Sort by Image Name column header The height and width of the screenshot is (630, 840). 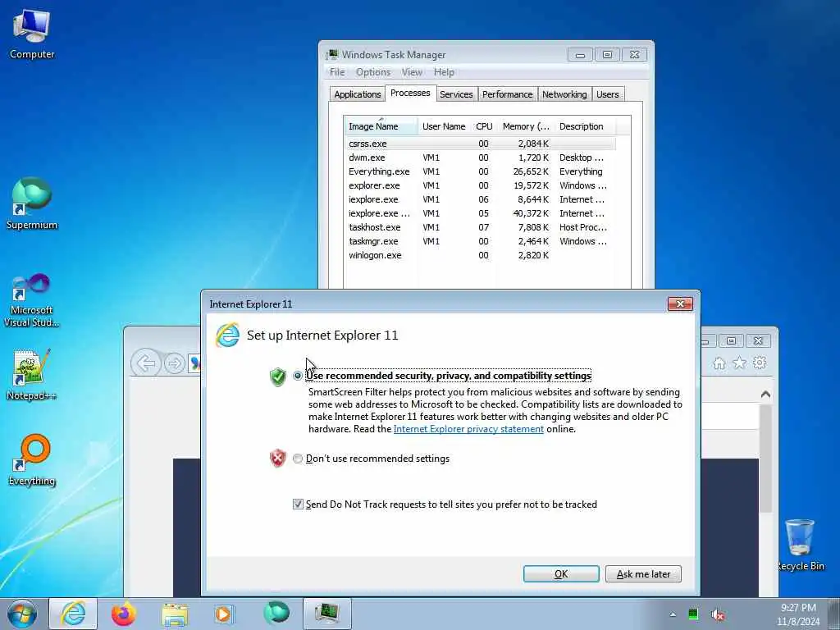pos(381,126)
